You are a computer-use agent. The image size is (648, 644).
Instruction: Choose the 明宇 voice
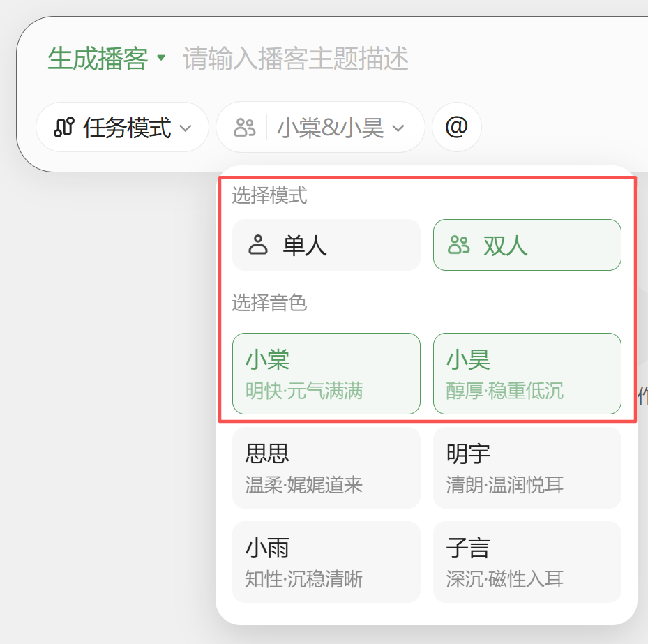(x=527, y=467)
